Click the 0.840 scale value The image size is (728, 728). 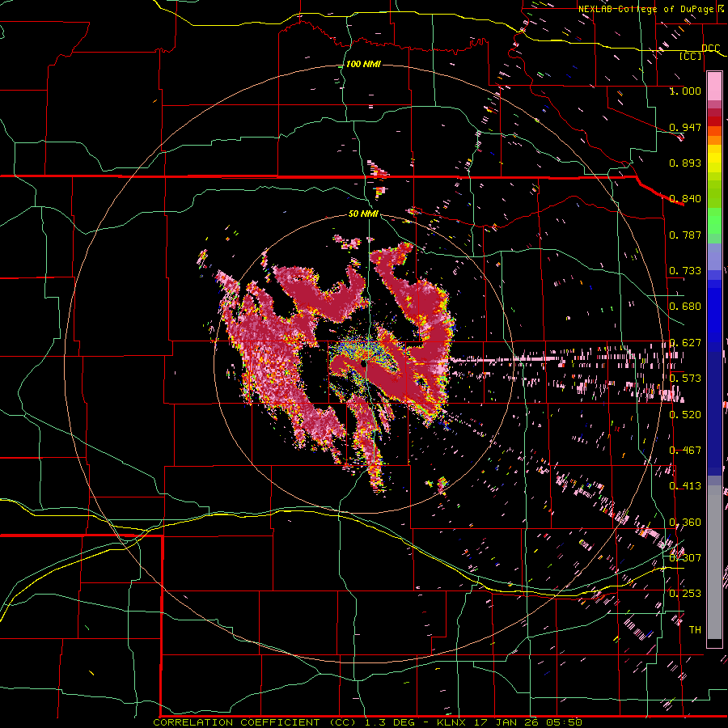(685, 198)
